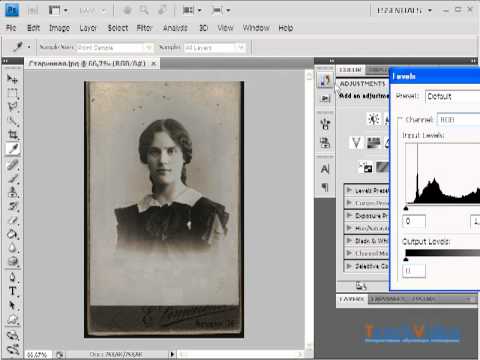Select the Custom Shape tool
Screen dimensions: 480x360
point(12,319)
